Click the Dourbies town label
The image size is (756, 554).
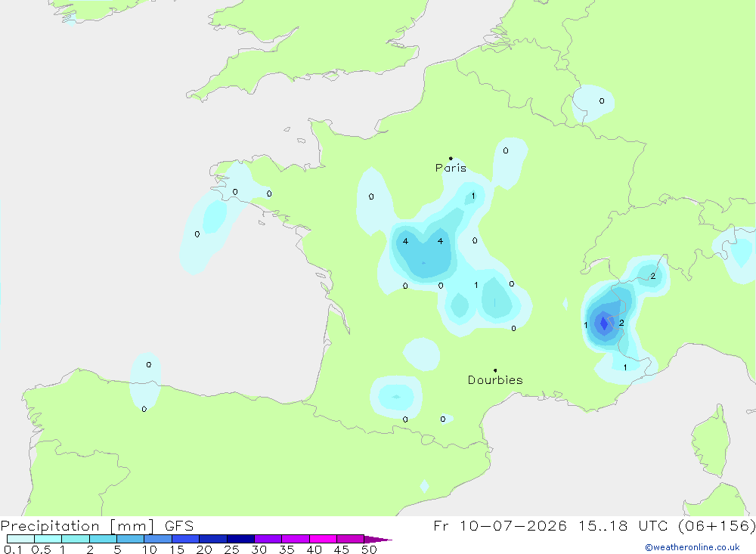pos(495,380)
